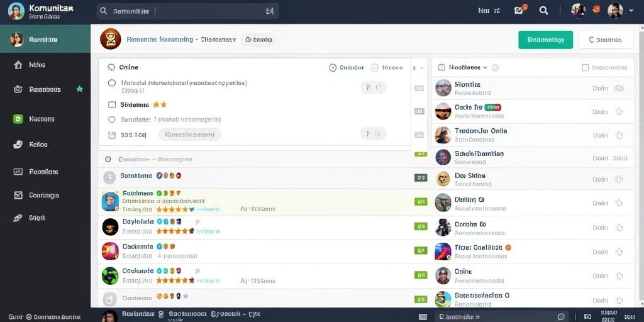Open the sidebar item with the monitor icon

coord(45,172)
